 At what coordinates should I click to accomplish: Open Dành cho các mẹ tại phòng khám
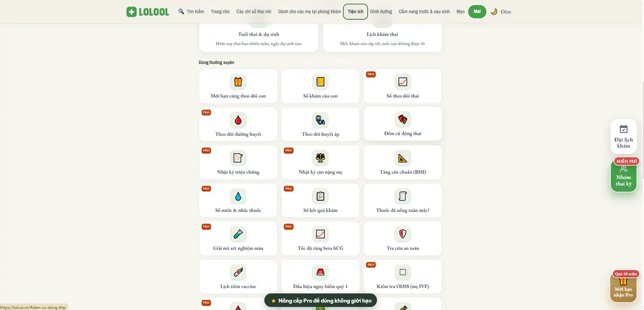(x=310, y=11)
